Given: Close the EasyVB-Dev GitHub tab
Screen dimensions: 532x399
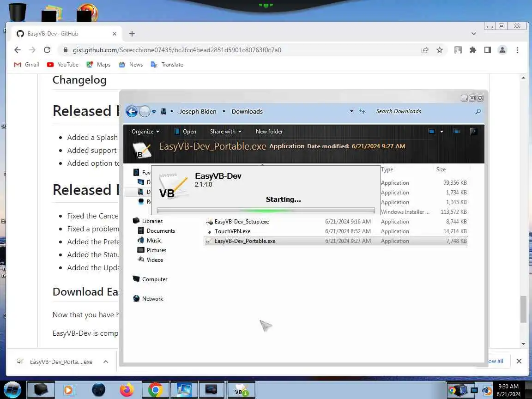Looking at the screenshot, I should (x=115, y=34).
